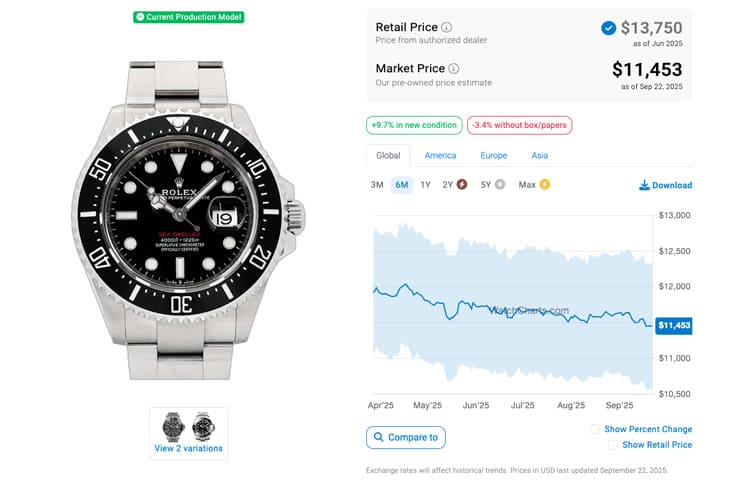Click the Retail Price info icon

click(x=447, y=27)
